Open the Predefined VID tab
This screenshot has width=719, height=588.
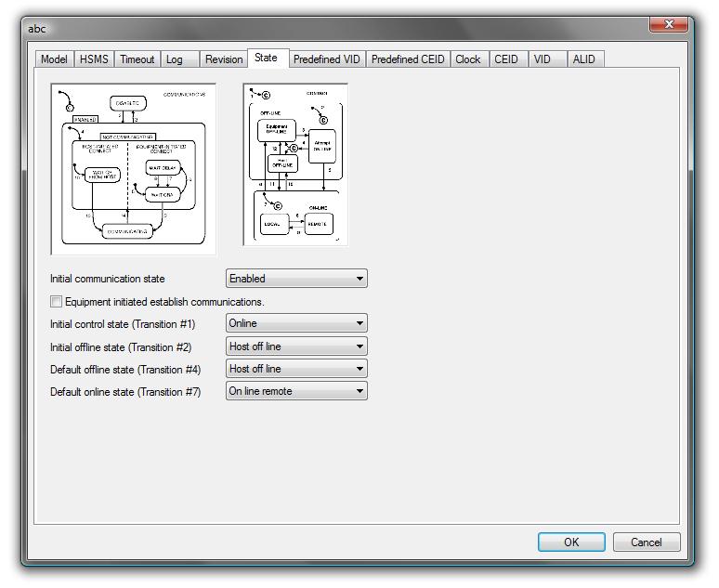pyautogui.click(x=326, y=59)
